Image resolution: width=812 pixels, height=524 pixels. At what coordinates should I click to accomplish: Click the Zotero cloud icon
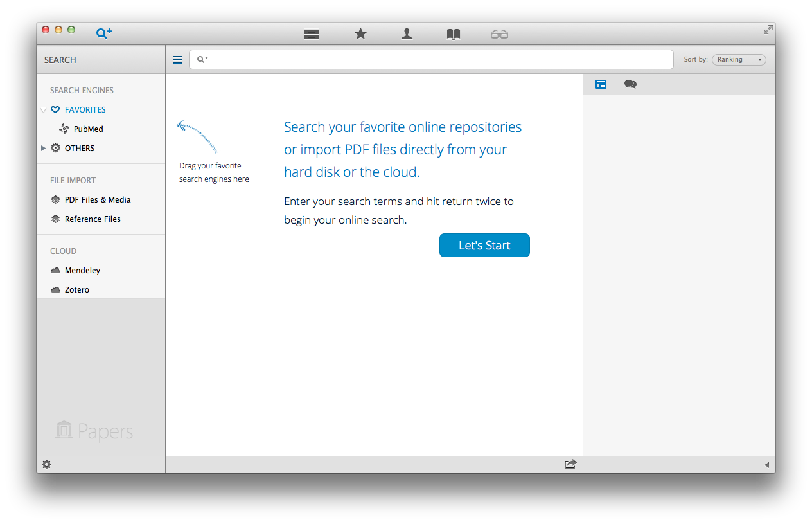[x=55, y=290]
